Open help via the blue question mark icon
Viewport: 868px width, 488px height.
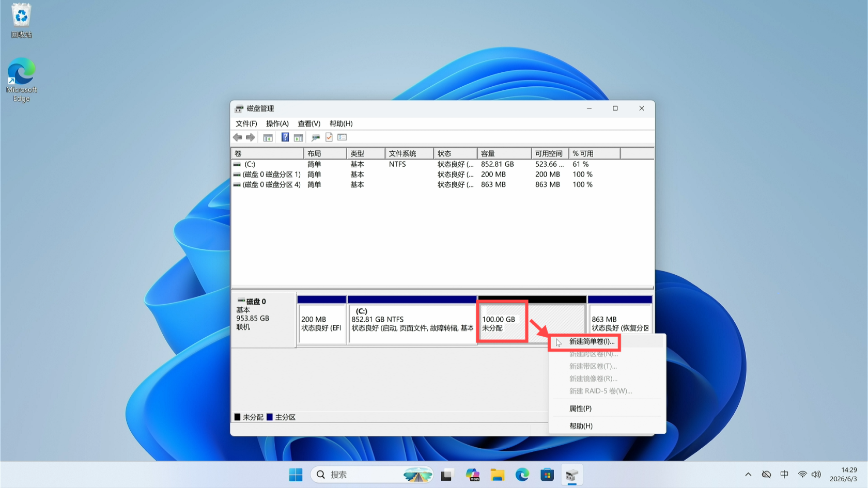click(x=285, y=137)
